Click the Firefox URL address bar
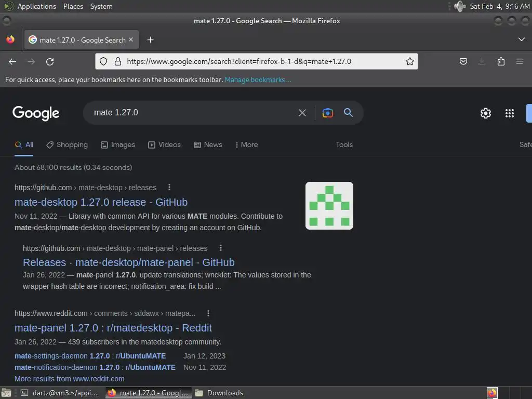Screen dimensions: 532x399 tap(258, 61)
